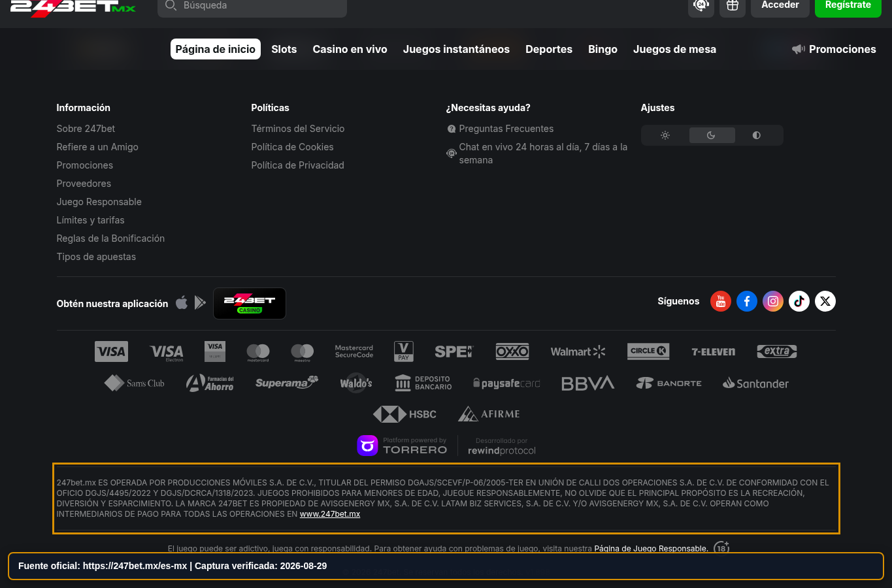Open Sobre 247bet link
The width and height of the screenshot is (892, 588).
(86, 129)
